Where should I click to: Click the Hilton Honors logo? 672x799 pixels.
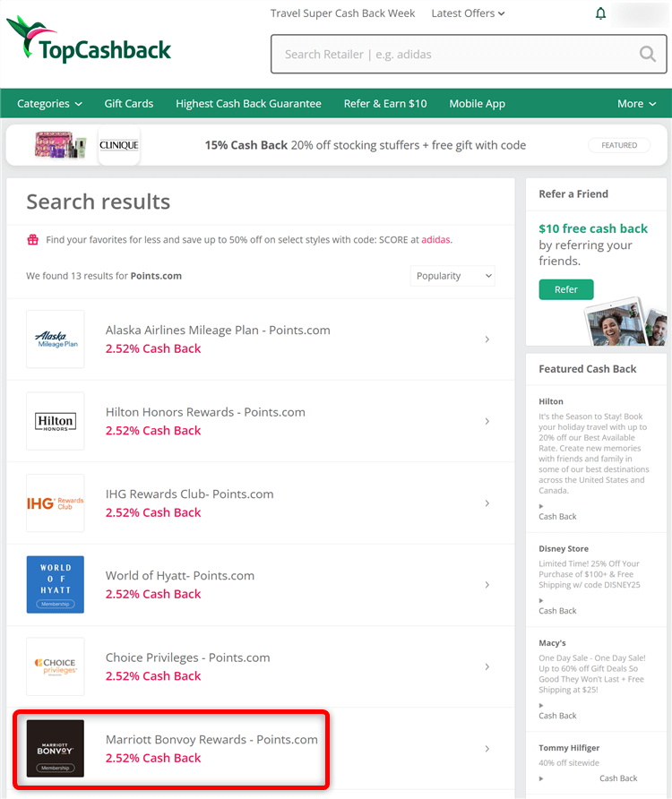[x=56, y=421]
